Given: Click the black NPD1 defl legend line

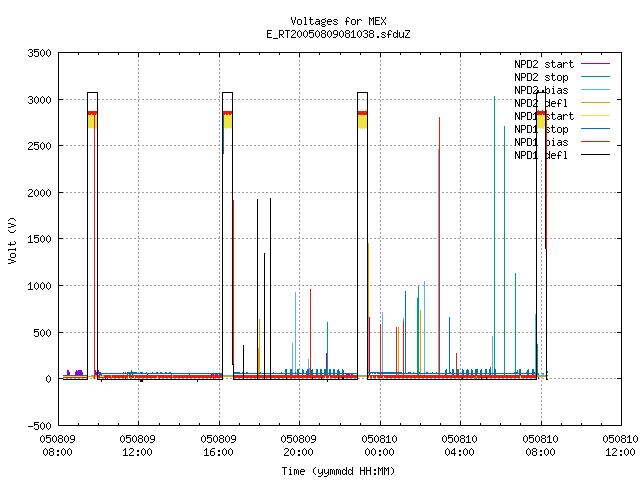Looking at the screenshot, I should 596,155.
